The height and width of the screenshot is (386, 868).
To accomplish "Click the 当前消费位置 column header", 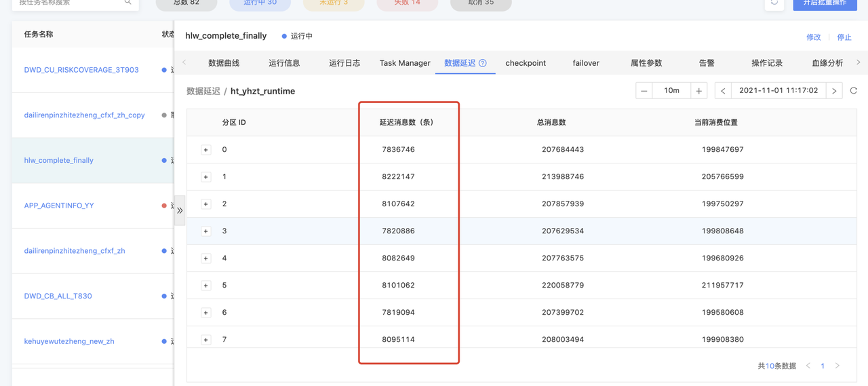I will pyautogui.click(x=716, y=123).
